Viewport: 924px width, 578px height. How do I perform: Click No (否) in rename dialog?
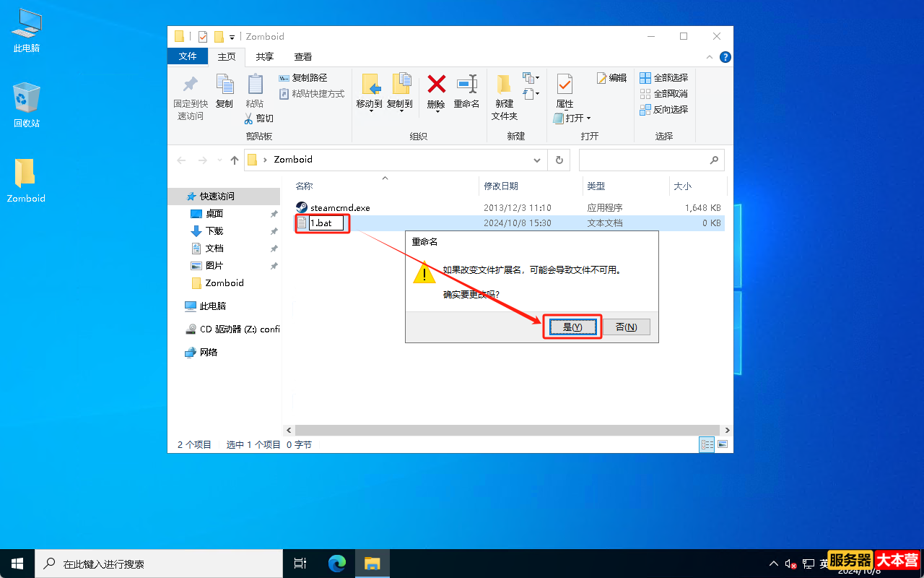(x=626, y=327)
